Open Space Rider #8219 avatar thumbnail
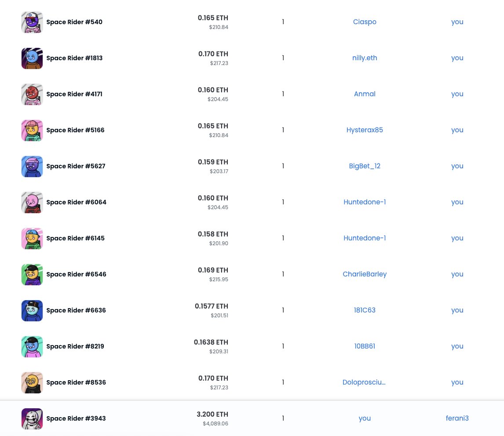Screen dimensions: 504x436 (32, 346)
